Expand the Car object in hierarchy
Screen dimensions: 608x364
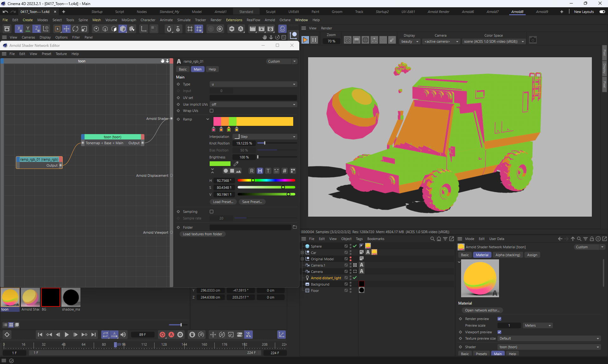[302, 253]
